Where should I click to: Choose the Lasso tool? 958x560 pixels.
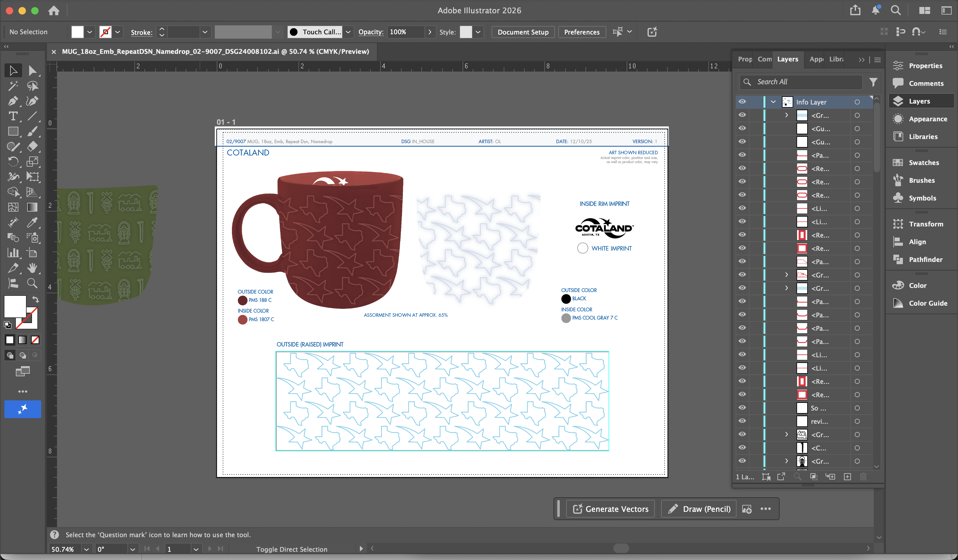pos(32,86)
